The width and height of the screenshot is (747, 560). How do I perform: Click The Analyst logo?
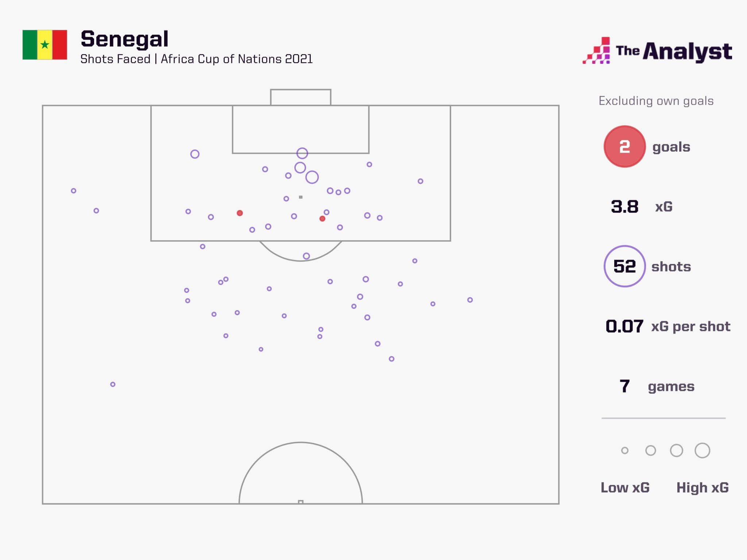(x=657, y=51)
